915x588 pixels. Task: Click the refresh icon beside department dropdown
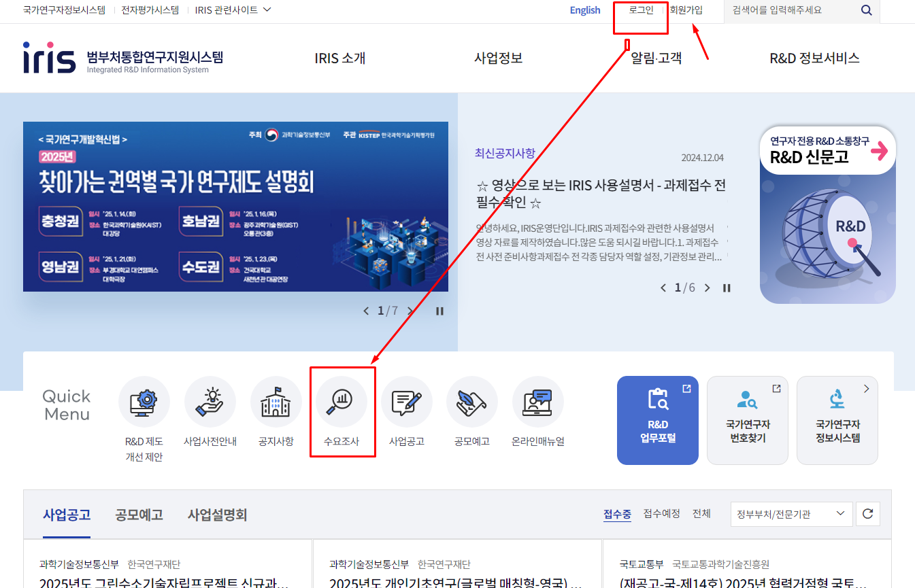point(867,514)
